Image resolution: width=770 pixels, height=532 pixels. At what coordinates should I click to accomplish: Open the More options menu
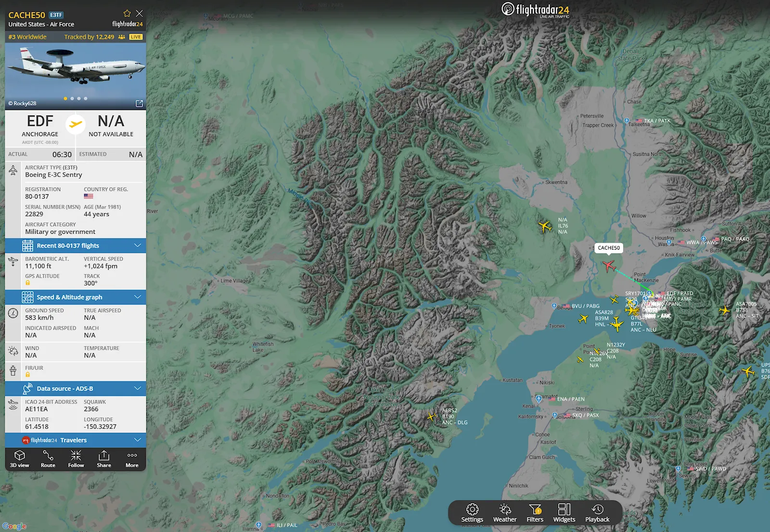click(132, 459)
